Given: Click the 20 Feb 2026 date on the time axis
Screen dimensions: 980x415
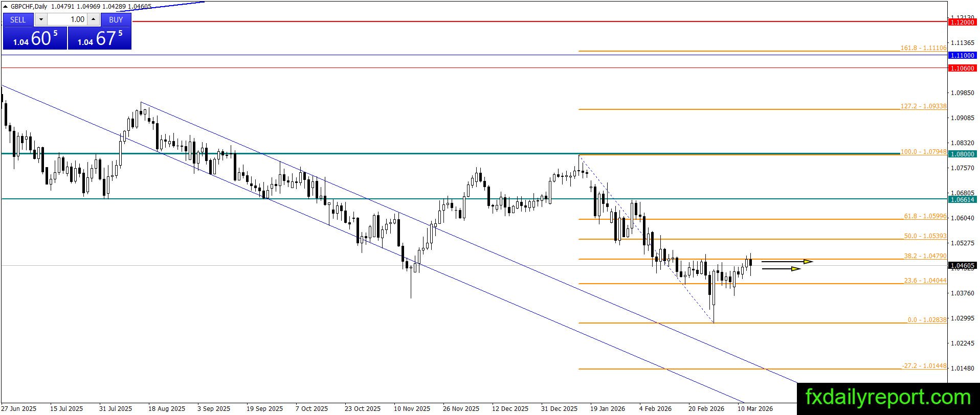Looking at the screenshot, I should [x=706, y=409].
